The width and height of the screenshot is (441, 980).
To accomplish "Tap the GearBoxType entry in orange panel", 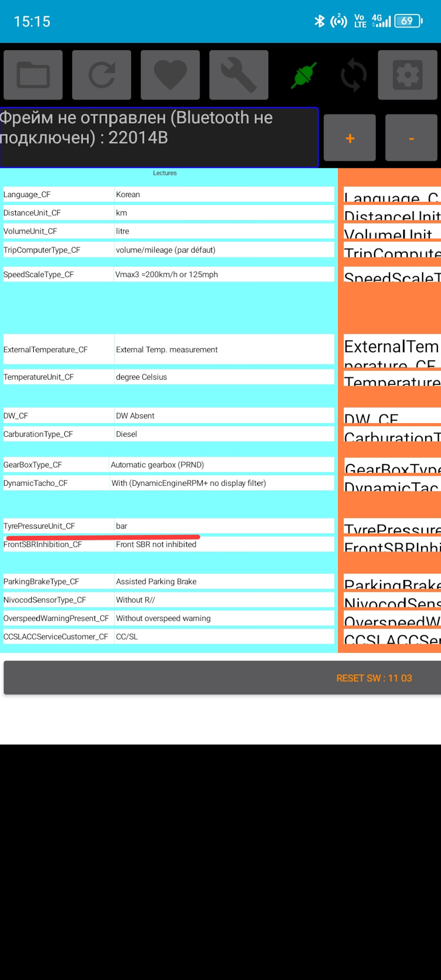I will pos(392,465).
